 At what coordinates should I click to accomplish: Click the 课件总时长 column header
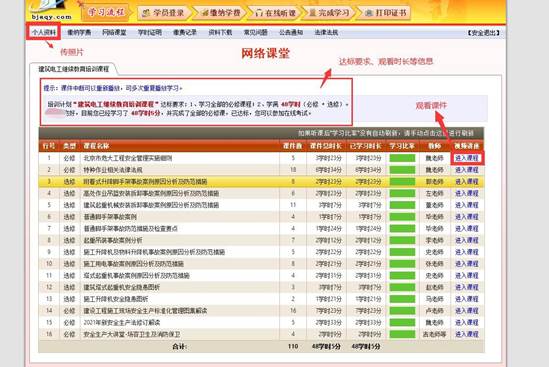coord(326,146)
